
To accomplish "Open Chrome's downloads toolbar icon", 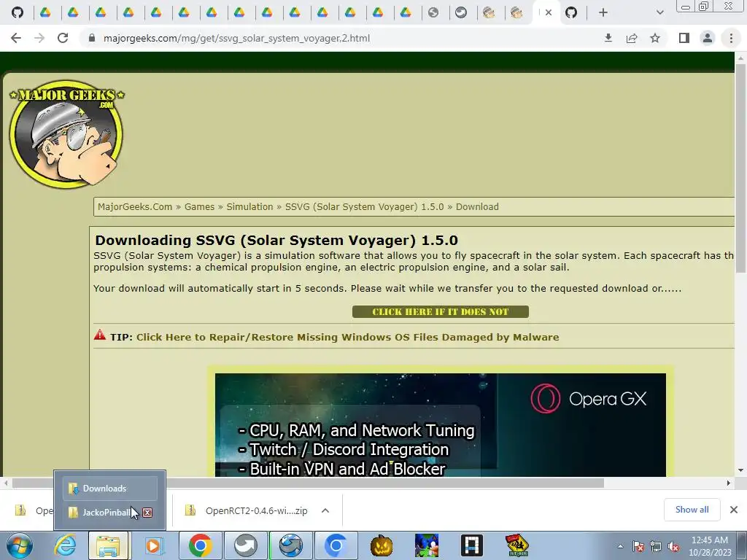I will click(x=608, y=38).
